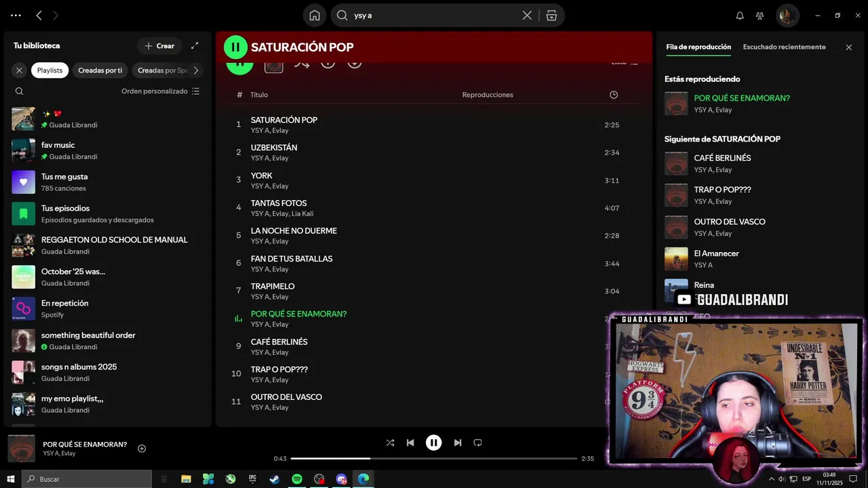
Task: Search within the library magnifier icon
Action: pos(19,91)
